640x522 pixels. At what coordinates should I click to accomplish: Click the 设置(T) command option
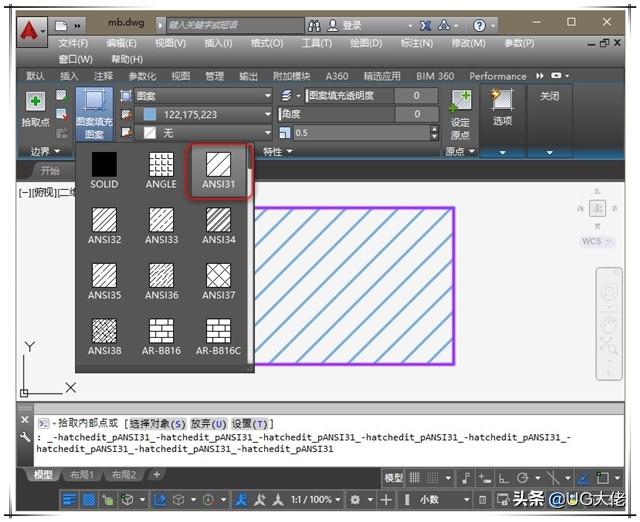249,424
